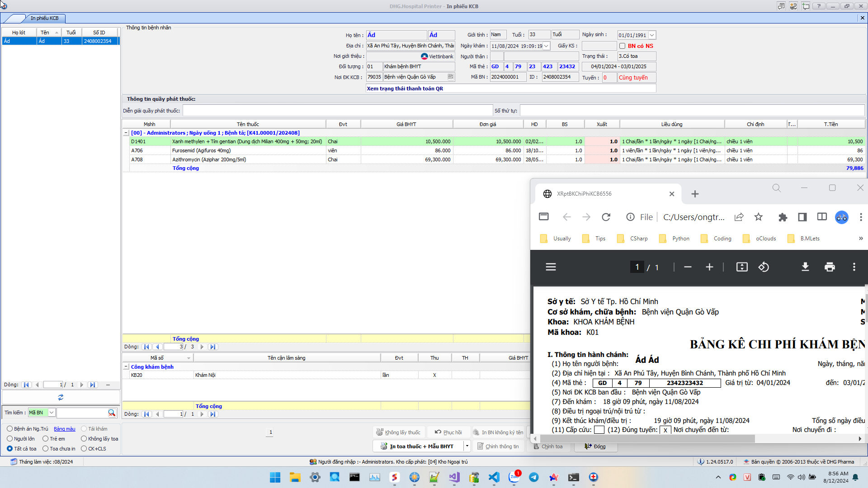Select the Toa chưa in radio button

point(46,449)
